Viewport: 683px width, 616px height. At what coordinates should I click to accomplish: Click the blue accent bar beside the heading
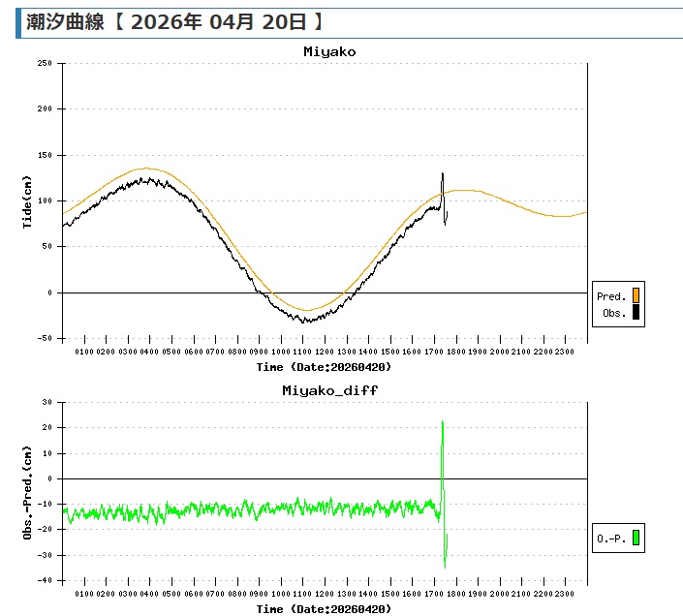click(19, 23)
